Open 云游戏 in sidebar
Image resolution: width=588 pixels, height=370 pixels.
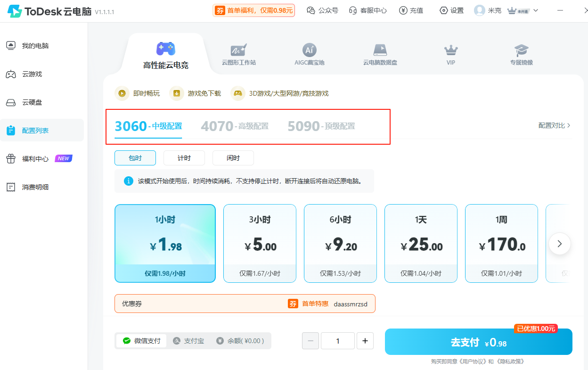point(42,74)
